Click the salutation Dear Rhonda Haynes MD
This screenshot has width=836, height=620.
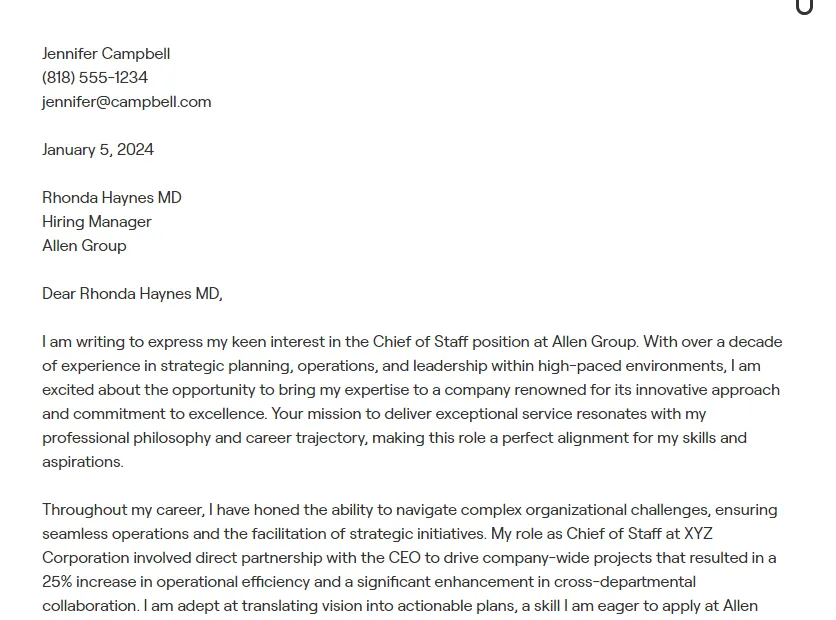[132, 294]
